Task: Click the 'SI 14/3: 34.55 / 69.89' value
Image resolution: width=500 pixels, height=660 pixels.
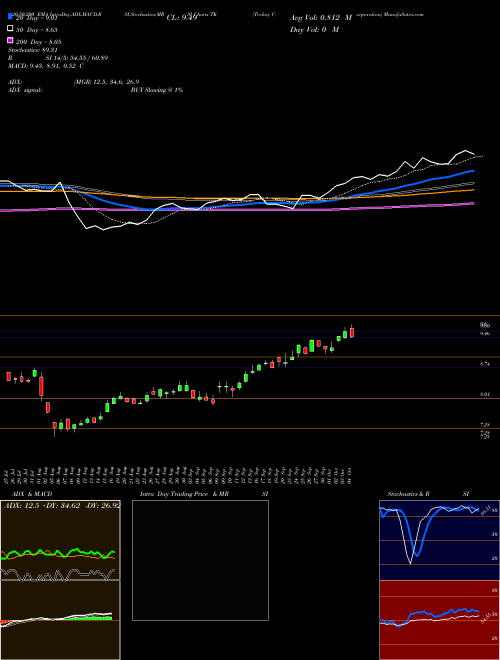Action: pyautogui.click(x=77, y=58)
